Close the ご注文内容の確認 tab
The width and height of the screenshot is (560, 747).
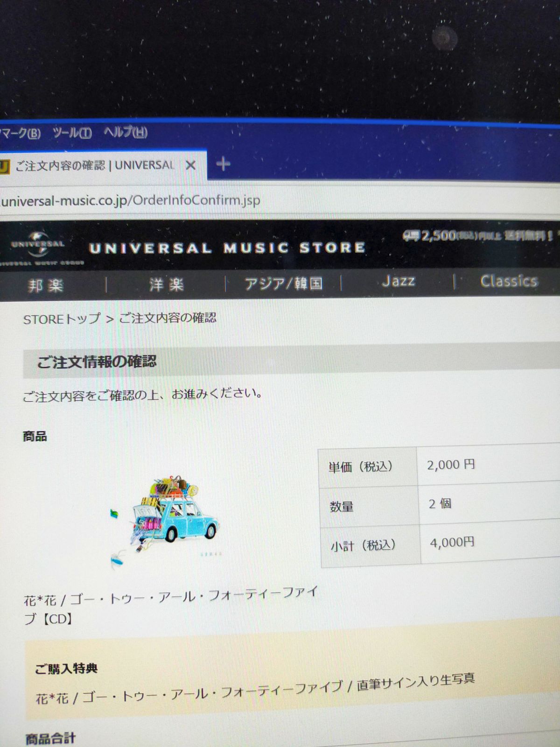click(190, 165)
